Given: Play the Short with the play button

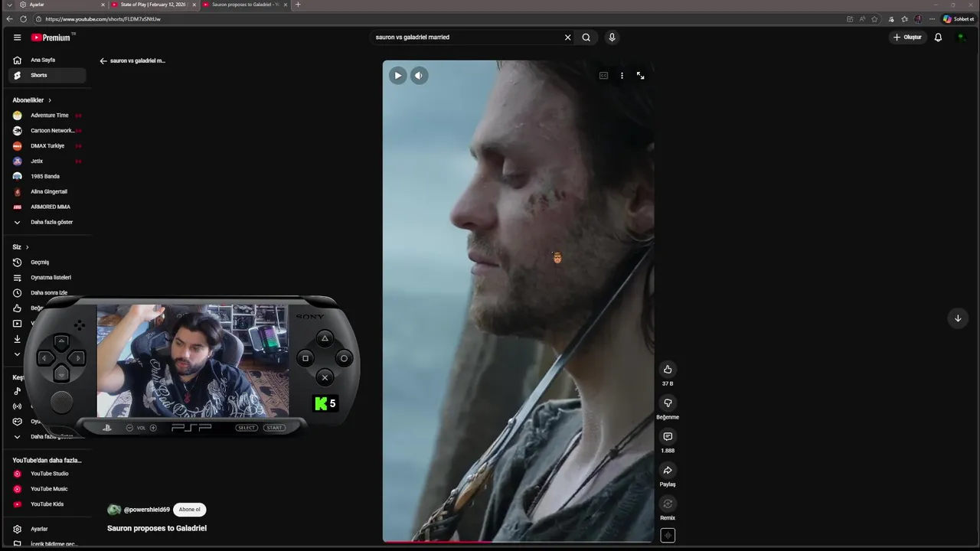Looking at the screenshot, I should click(x=397, y=75).
